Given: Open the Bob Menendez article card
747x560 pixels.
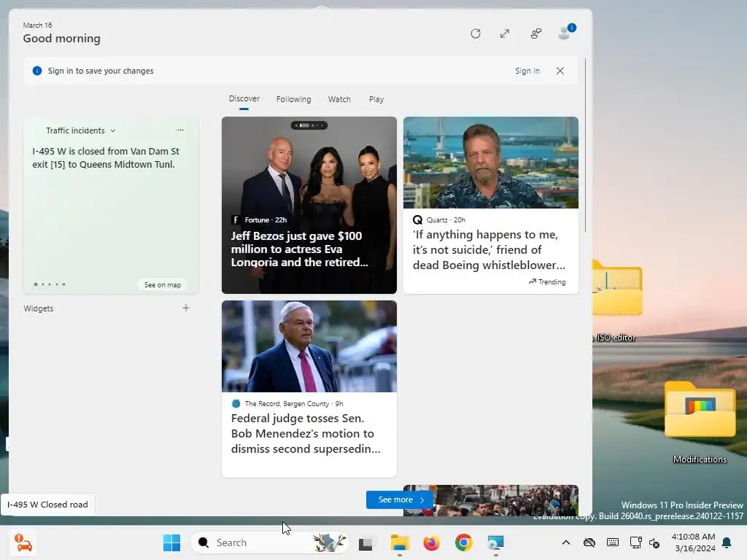Looking at the screenshot, I should click(x=309, y=389).
